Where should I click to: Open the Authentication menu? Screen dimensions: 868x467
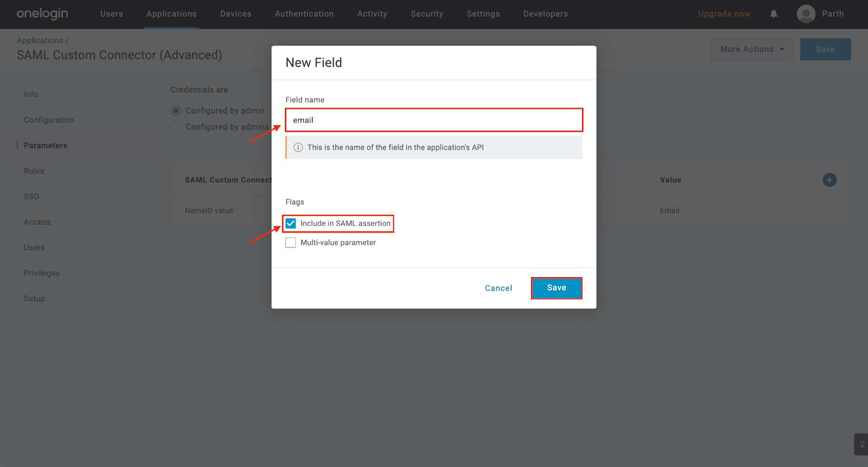point(304,14)
